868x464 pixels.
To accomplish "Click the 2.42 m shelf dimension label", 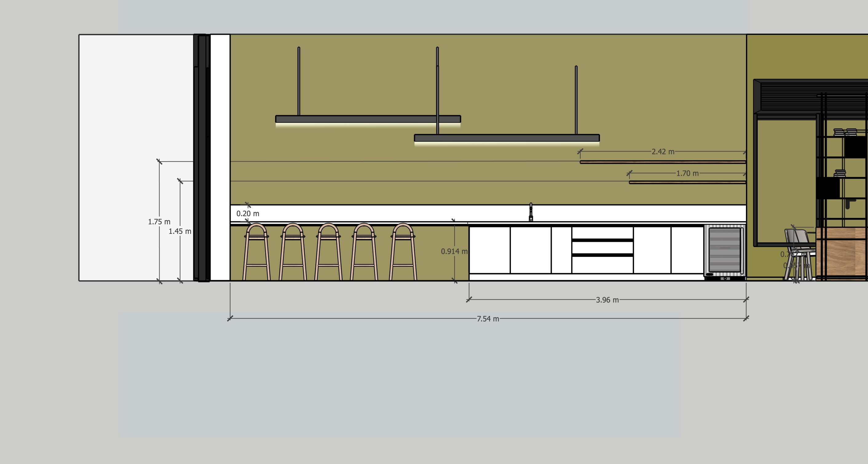I will (662, 151).
